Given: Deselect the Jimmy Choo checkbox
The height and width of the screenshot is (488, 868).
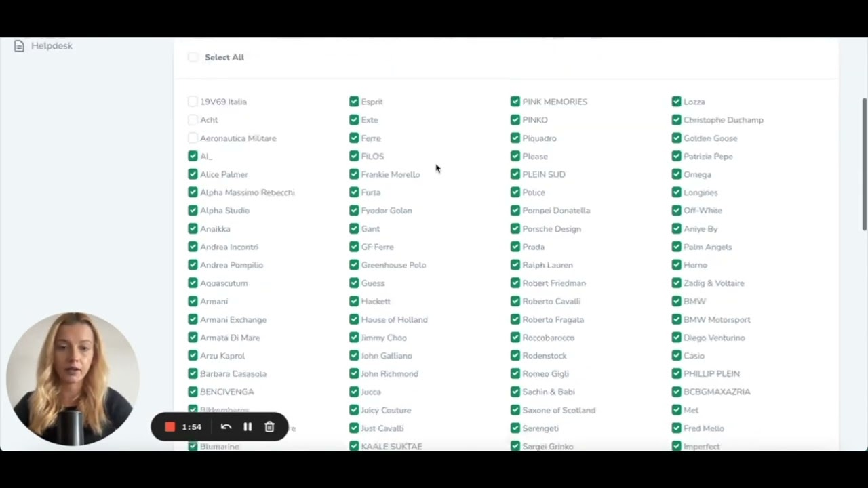Looking at the screenshot, I should (354, 338).
